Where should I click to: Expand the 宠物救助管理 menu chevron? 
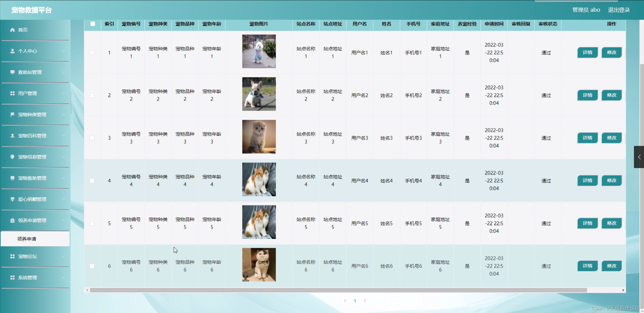point(63,178)
